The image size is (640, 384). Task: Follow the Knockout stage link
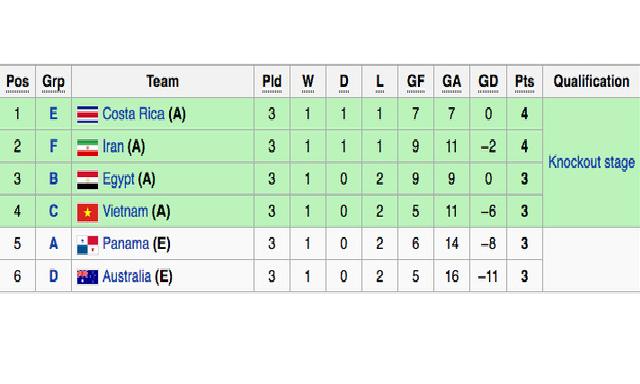pyautogui.click(x=591, y=162)
